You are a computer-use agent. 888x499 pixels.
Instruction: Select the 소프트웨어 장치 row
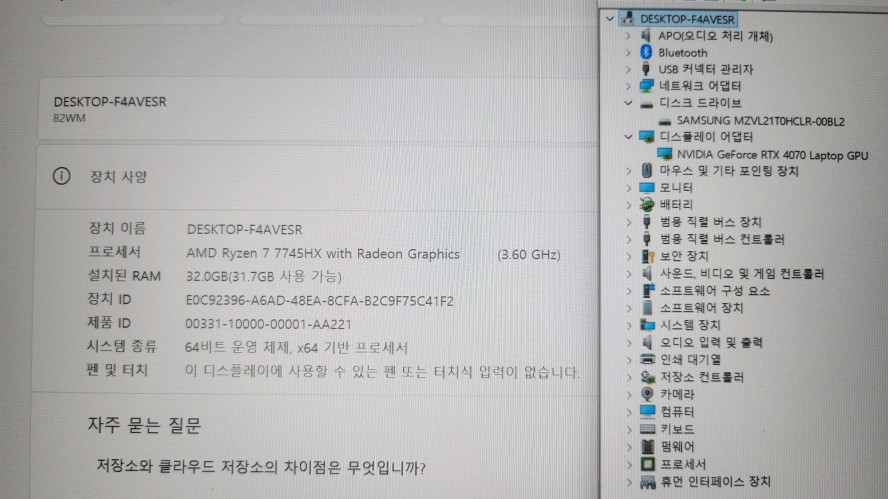(x=701, y=308)
